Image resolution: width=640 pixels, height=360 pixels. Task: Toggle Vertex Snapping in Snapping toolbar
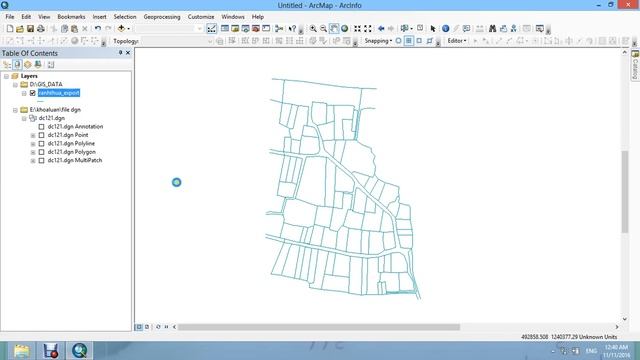point(419,41)
